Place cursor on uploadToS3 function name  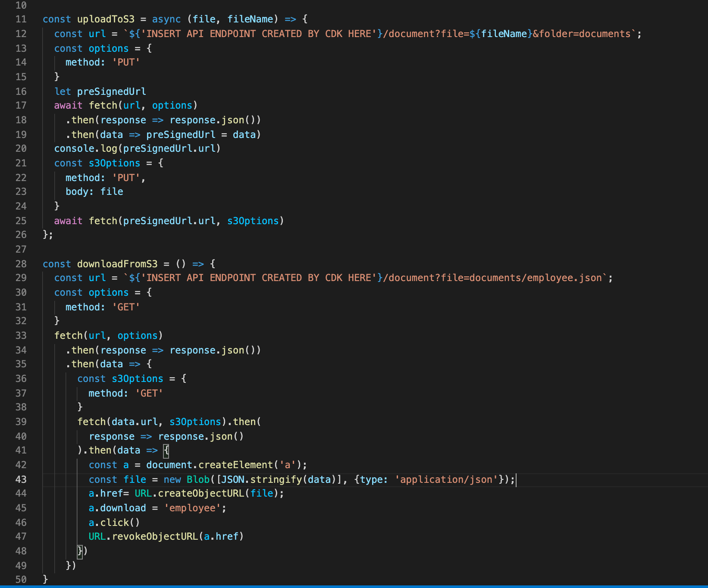point(106,19)
